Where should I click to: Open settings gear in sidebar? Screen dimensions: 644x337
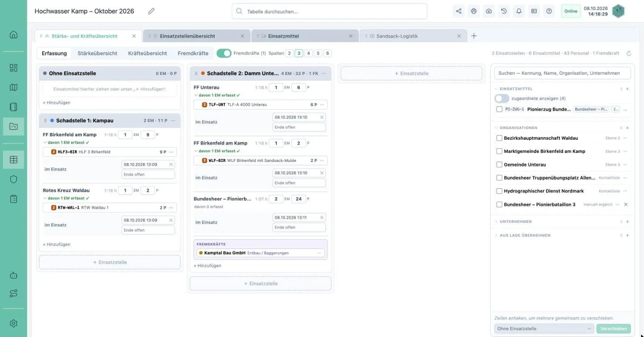14,323
